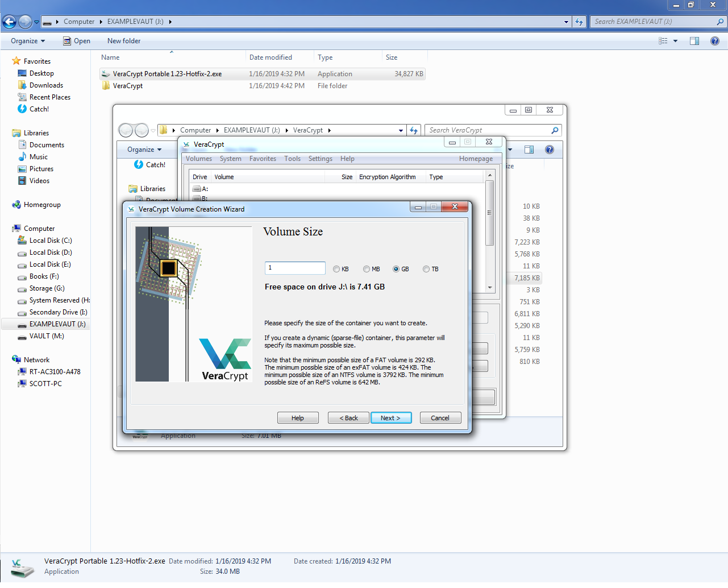Open the Settings menu in VeraCrypt window
The image size is (728, 588).
click(321, 159)
